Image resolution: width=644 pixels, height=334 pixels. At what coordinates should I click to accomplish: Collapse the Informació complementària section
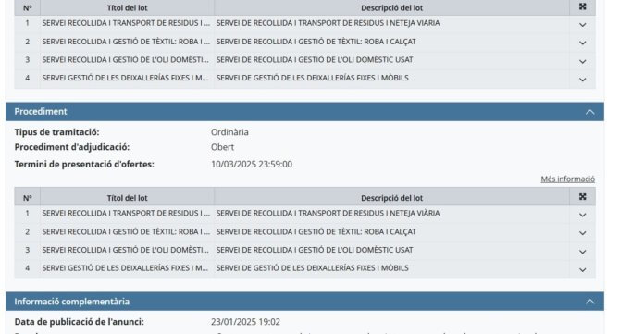click(x=589, y=302)
